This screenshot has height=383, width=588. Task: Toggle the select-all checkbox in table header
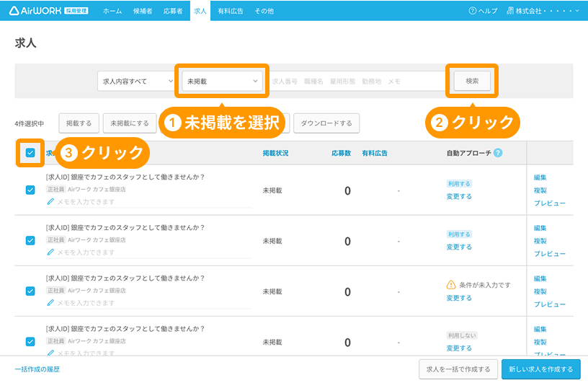click(30, 153)
